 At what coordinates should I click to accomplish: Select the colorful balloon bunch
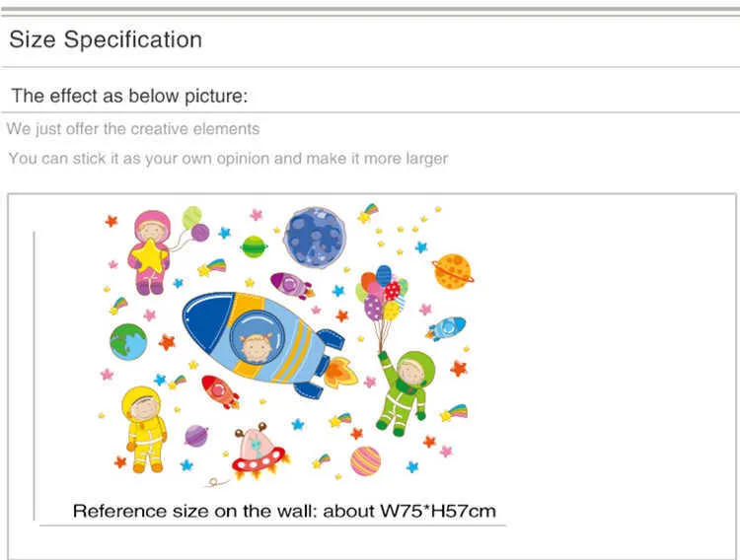coord(383,294)
